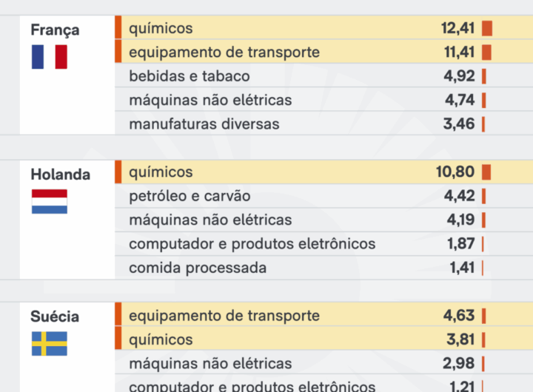533x392 pixels.
Task: Click the comida processada label
Action: [198, 267]
